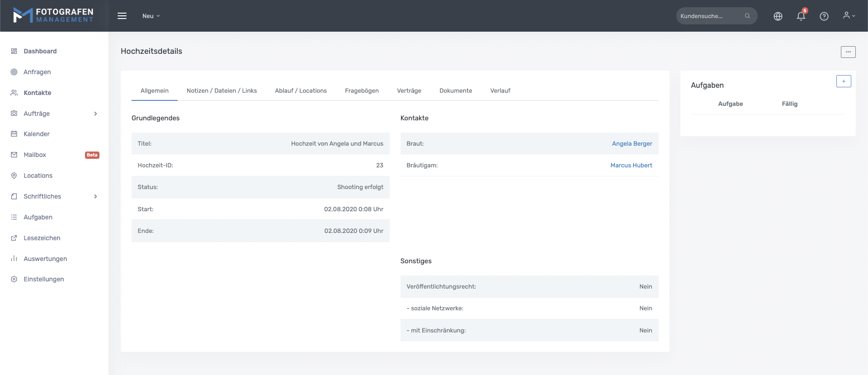868x375 pixels.
Task: Click the globe language icon
Action: [x=778, y=16]
